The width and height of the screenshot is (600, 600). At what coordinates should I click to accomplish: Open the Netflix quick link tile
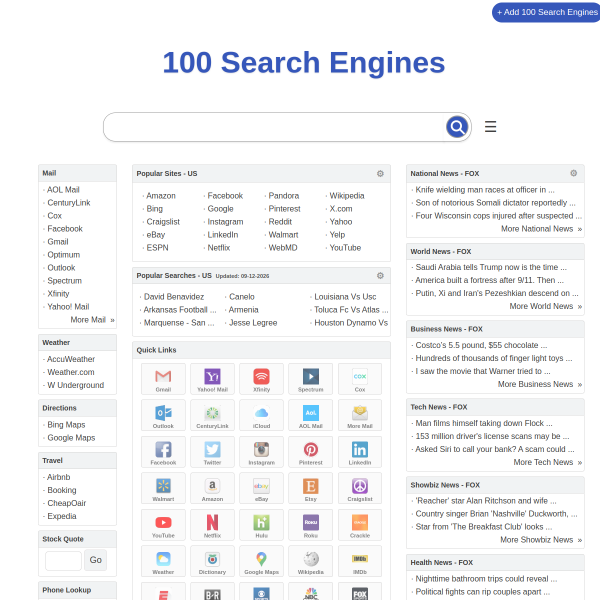pyautogui.click(x=212, y=525)
